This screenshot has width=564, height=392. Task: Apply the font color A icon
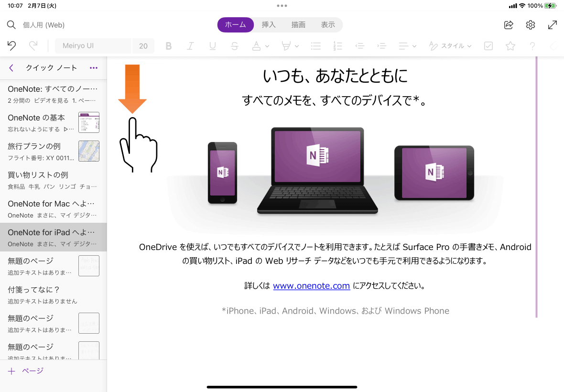coord(256,46)
